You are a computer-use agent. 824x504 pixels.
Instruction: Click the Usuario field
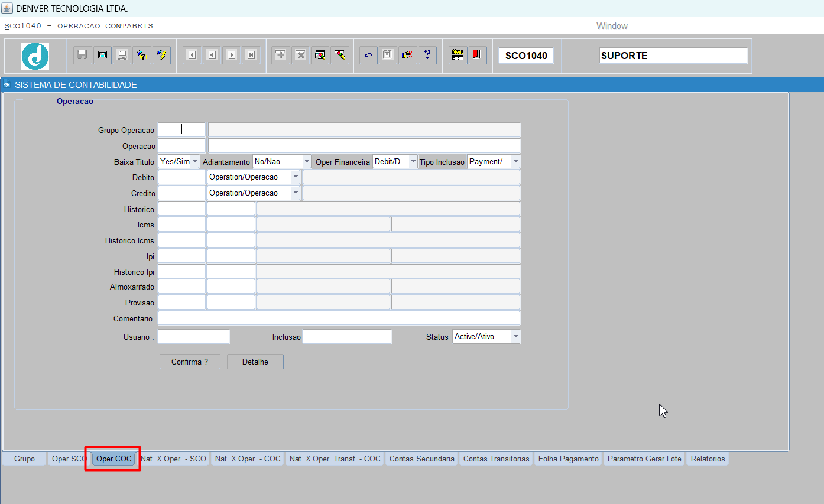tap(194, 337)
